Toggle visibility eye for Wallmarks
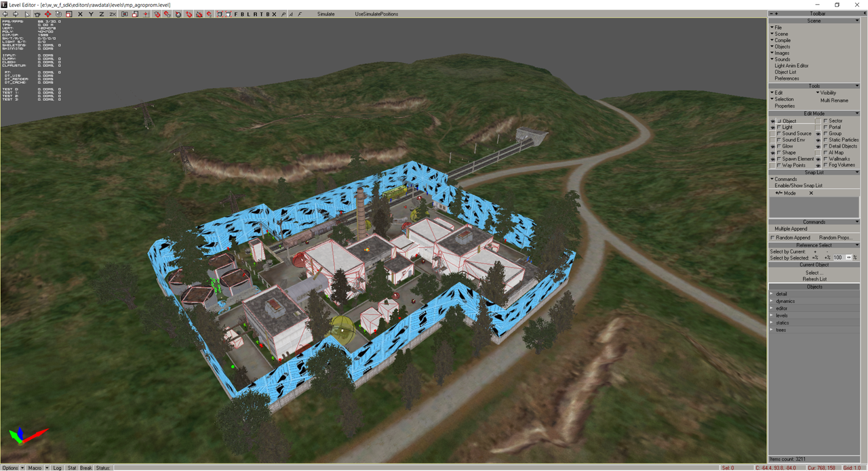This screenshot has width=868, height=471. tap(818, 159)
